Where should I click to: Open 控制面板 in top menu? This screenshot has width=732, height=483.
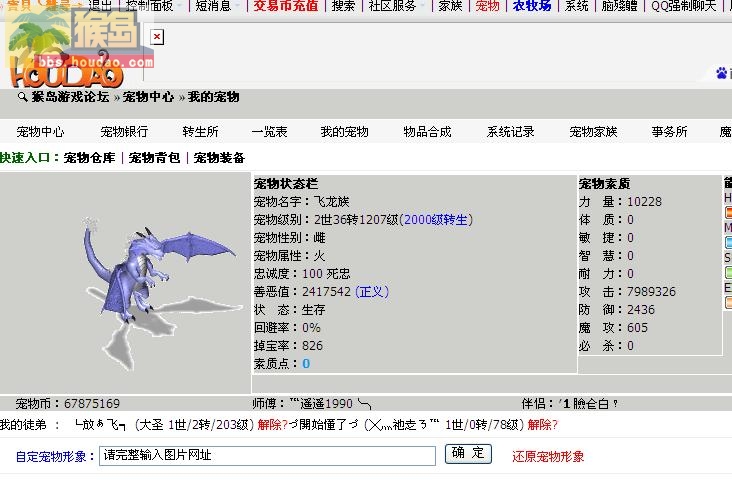click(149, 5)
